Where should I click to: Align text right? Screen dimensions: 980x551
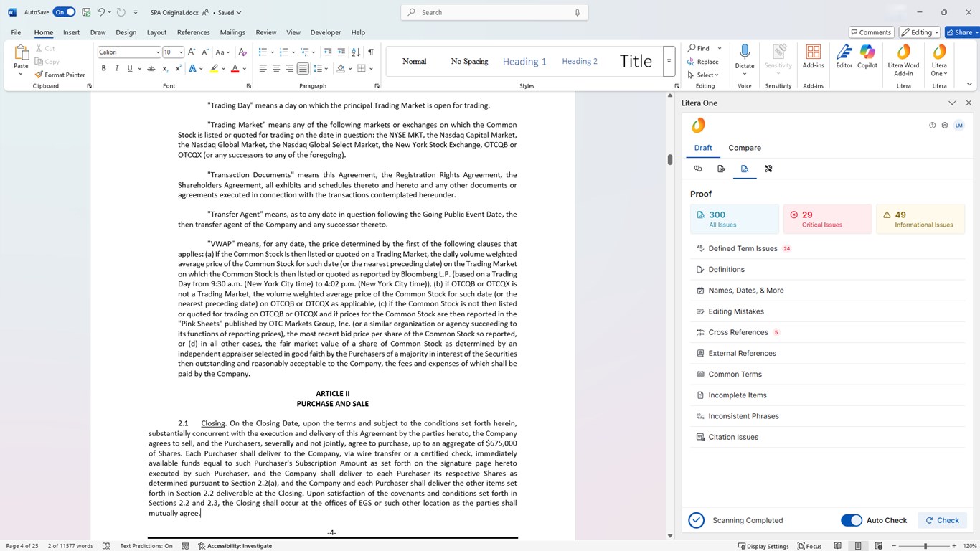point(290,69)
